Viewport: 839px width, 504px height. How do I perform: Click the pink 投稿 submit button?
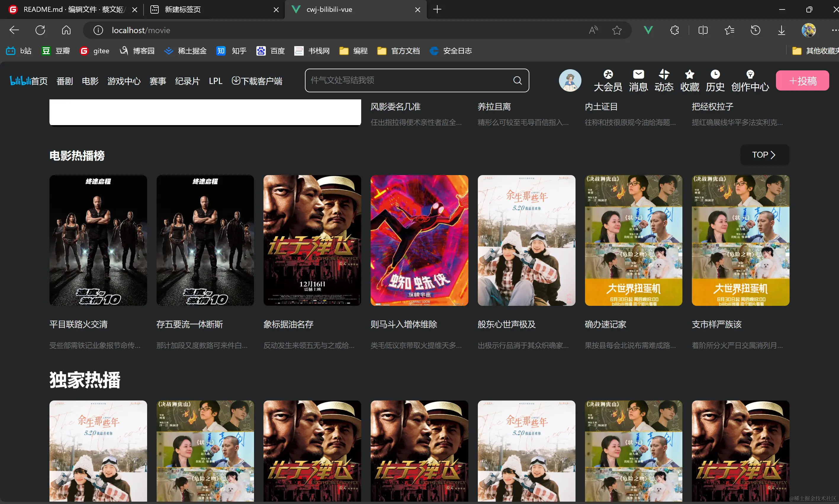pyautogui.click(x=802, y=80)
